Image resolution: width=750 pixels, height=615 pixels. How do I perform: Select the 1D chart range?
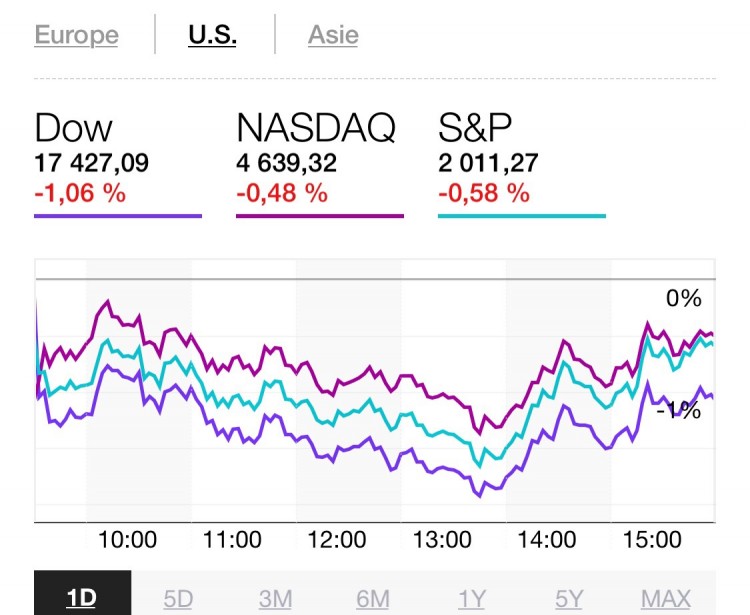point(82,598)
